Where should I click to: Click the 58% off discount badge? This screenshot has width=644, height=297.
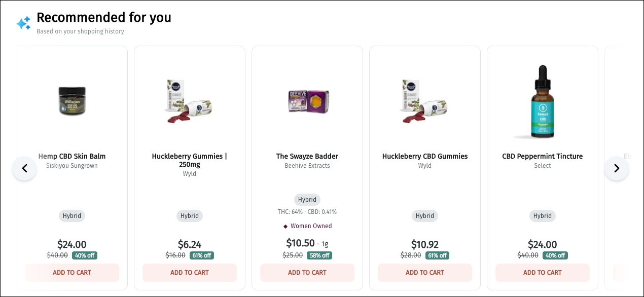[x=319, y=255]
